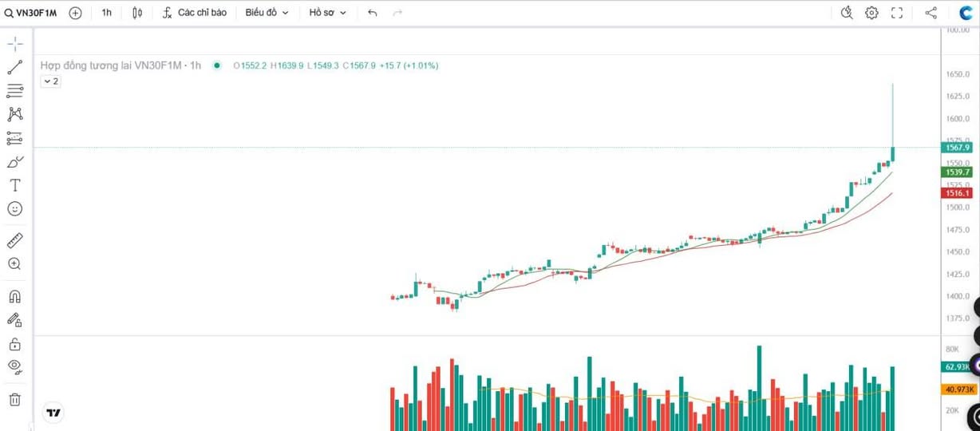Toggle magnet mode
The width and height of the screenshot is (980, 431).
[14, 297]
